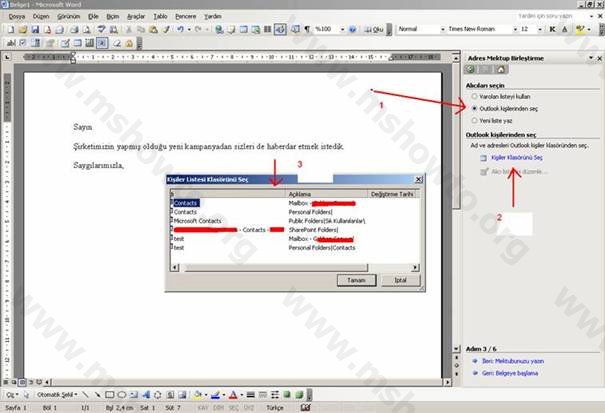The height and width of the screenshot is (413, 605).
Task: Click the task pane Home icon
Action: pyautogui.click(x=501, y=69)
